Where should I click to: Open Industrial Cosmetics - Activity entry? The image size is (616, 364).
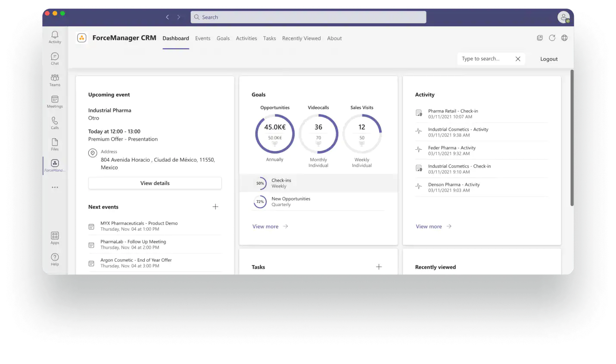point(481,132)
